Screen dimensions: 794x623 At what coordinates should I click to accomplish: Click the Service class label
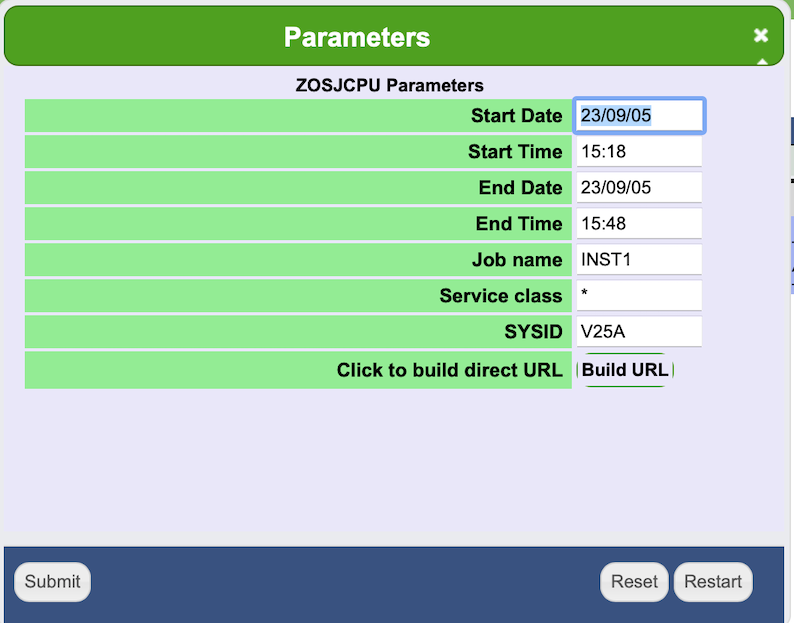pos(500,296)
